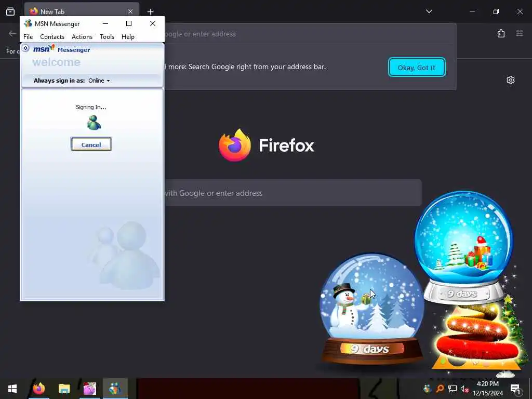This screenshot has height=399, width=532.
Task: Collapse the MSN Messenger header with the round arrow
Action: click(x=25, y=48)
